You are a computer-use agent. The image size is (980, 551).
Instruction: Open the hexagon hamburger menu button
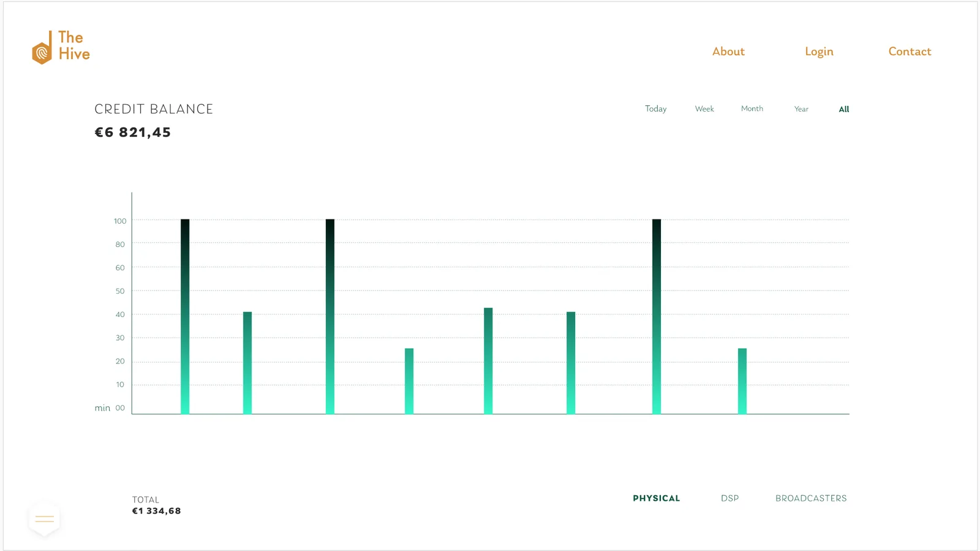pos(44,519)
